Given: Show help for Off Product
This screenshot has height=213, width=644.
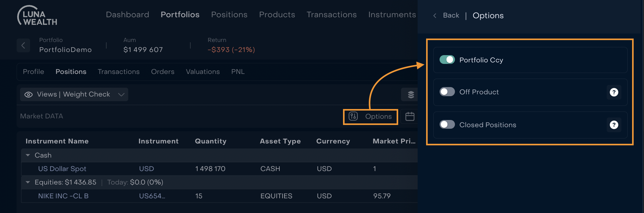Looking at the screenshot, I should pyautogui.click(x=614, y=92).
